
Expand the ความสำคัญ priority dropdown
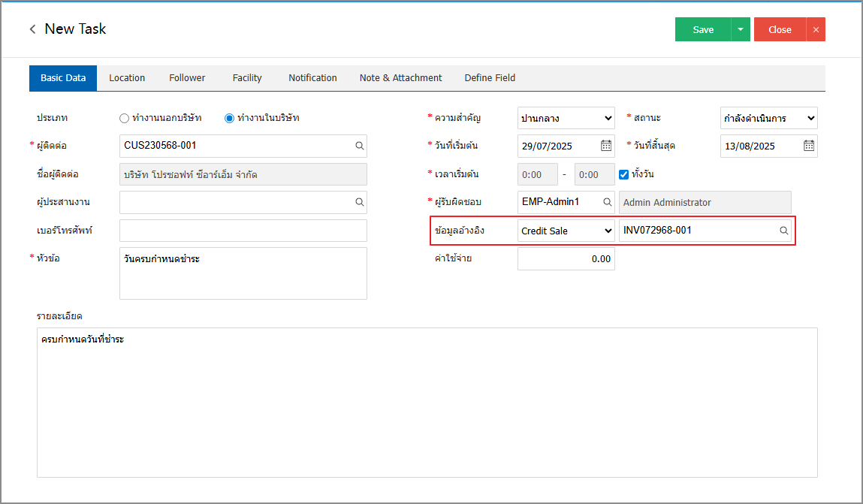click(566, 118)
